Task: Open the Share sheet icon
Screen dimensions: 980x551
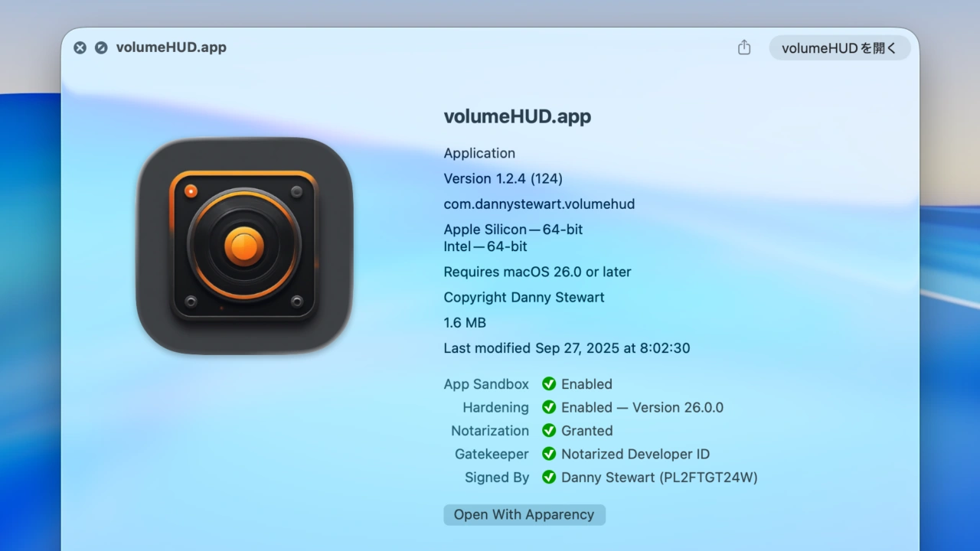Action: coord(743,47)
